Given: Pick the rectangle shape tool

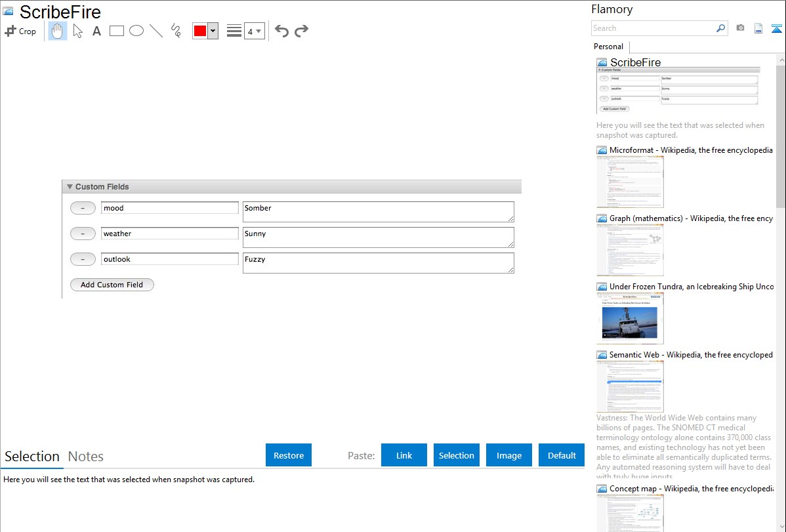Looking at the screenshot, I should (x=117, y=31).
